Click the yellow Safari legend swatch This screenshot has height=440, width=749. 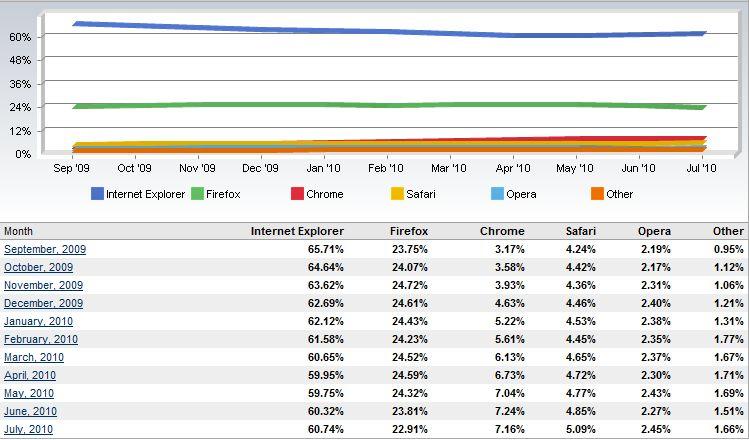(397, 194)
